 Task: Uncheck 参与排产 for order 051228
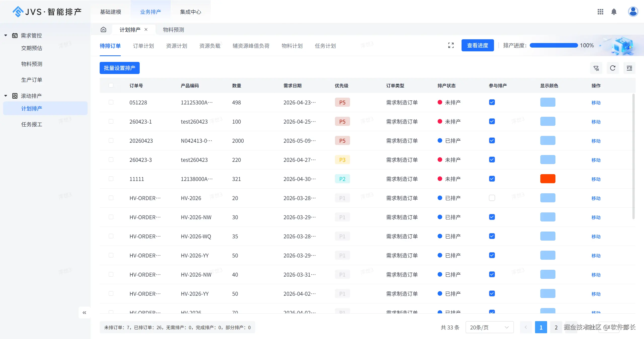pyautogui.click(x=491, y=102)
